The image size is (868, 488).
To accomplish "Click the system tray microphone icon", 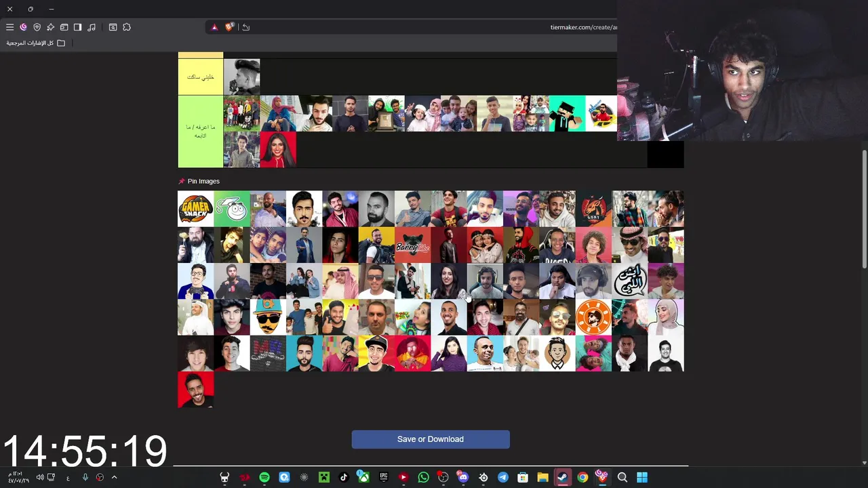I will point(85,477).
